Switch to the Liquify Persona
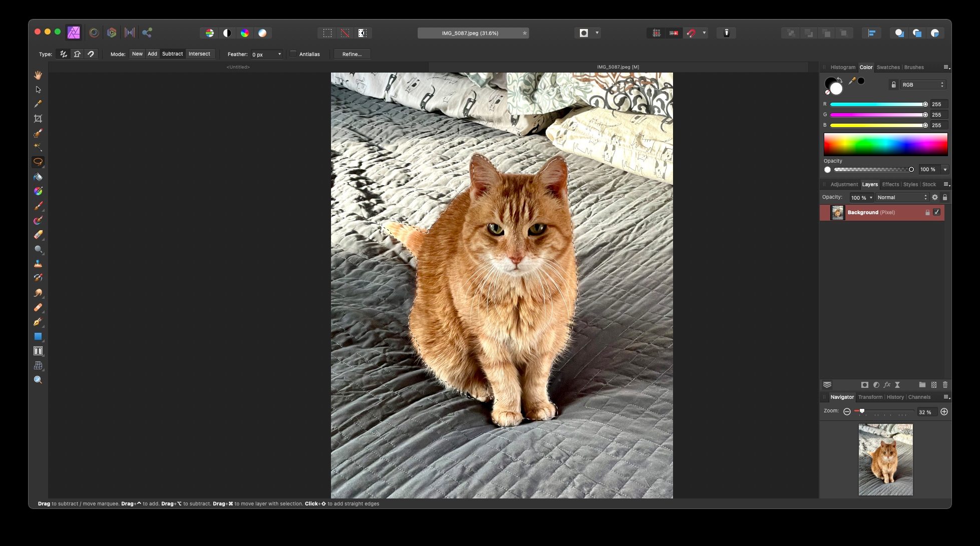Screen dimensions: 980x546 (x=94, y=33)
